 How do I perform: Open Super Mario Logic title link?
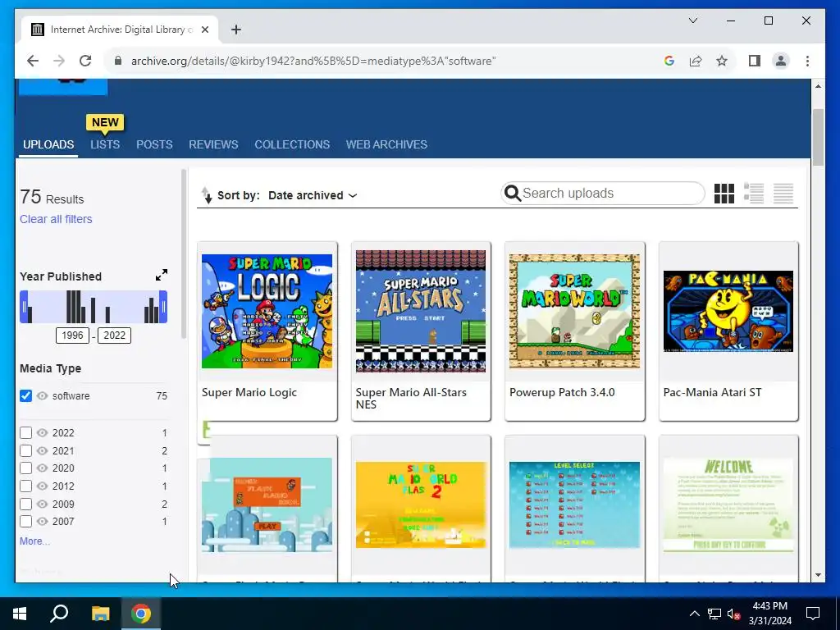click(249, 392)
